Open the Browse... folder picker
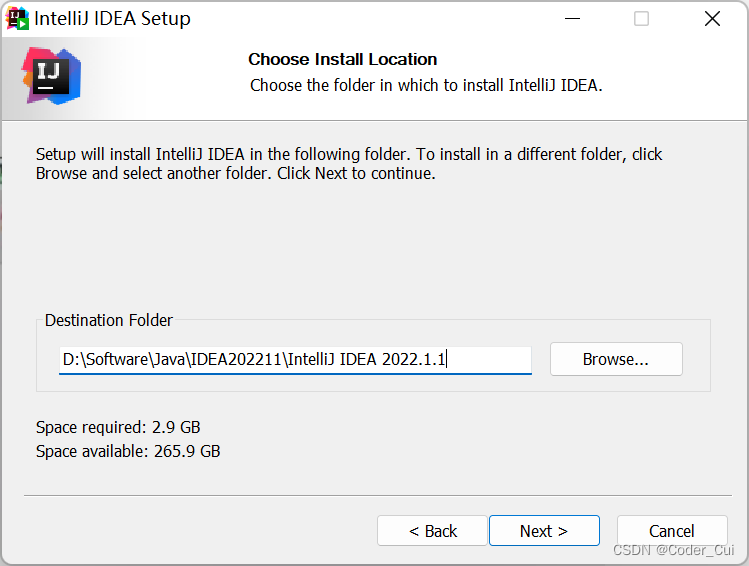The height and width of the screenshot is (566, 749). tap(616, 359)
